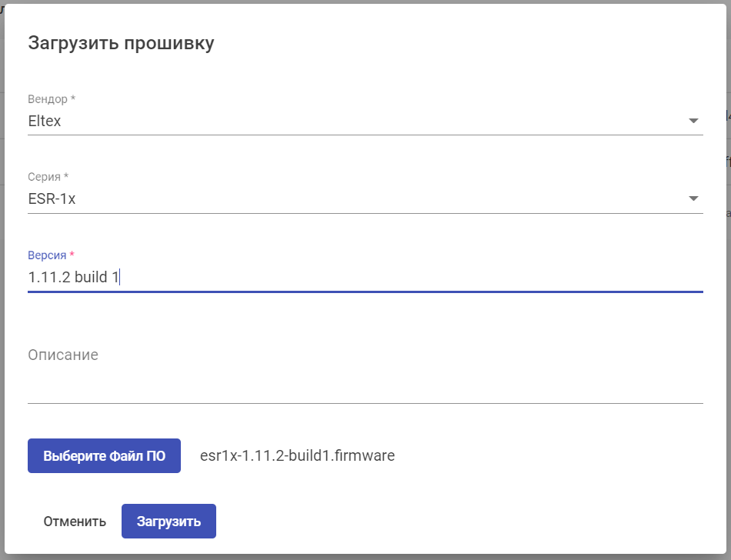Click the Загрузить upload button
This screenshot has height=560, width=731.
coord(169,521)
